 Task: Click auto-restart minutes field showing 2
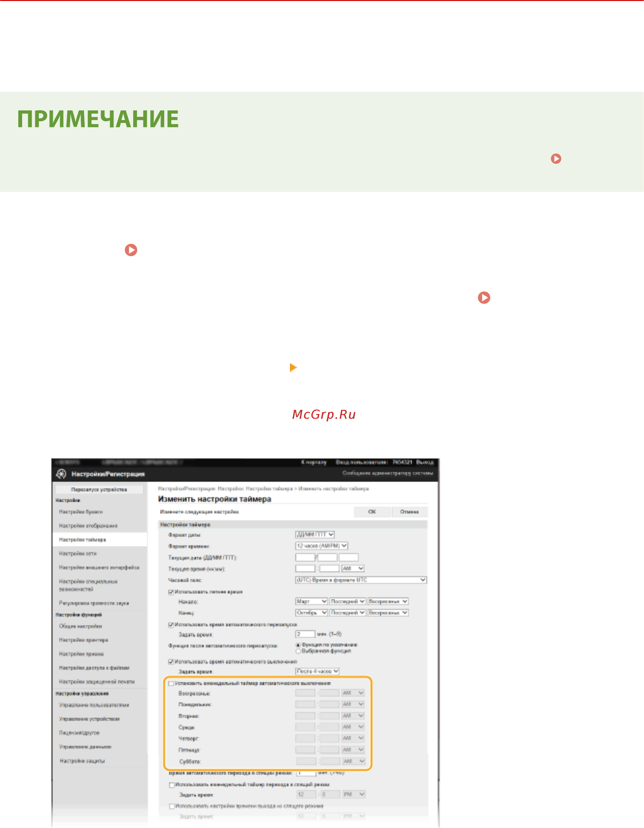(305, 634)
